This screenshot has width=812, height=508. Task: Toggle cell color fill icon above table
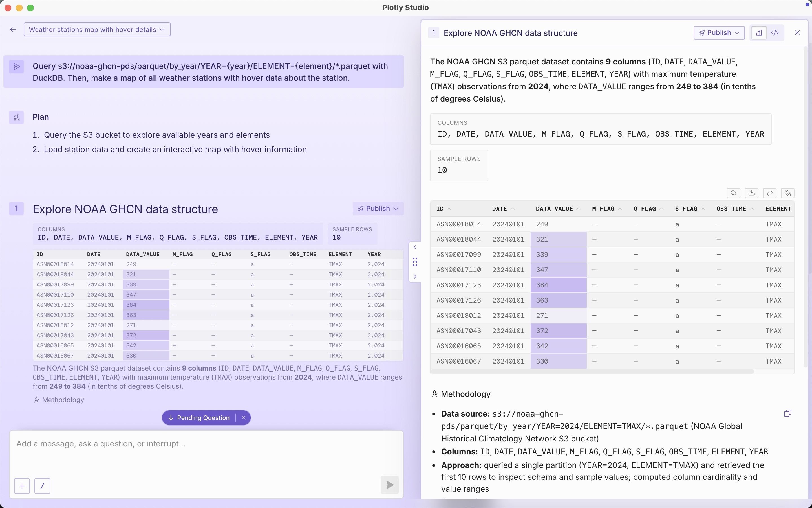tap(788, 193)
